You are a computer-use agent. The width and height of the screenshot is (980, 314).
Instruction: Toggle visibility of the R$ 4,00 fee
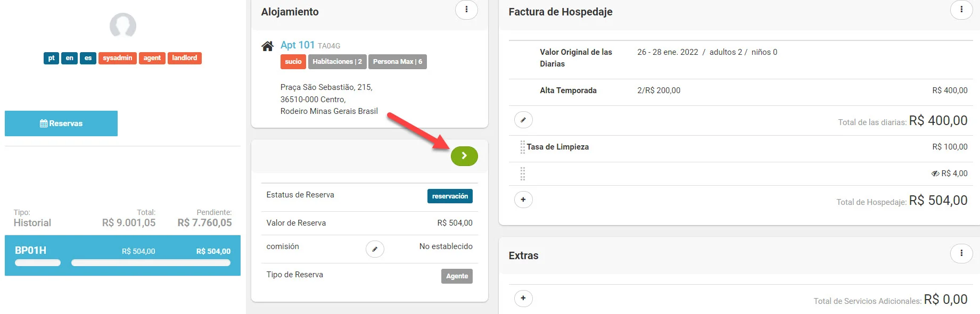(x=935, y=173)
